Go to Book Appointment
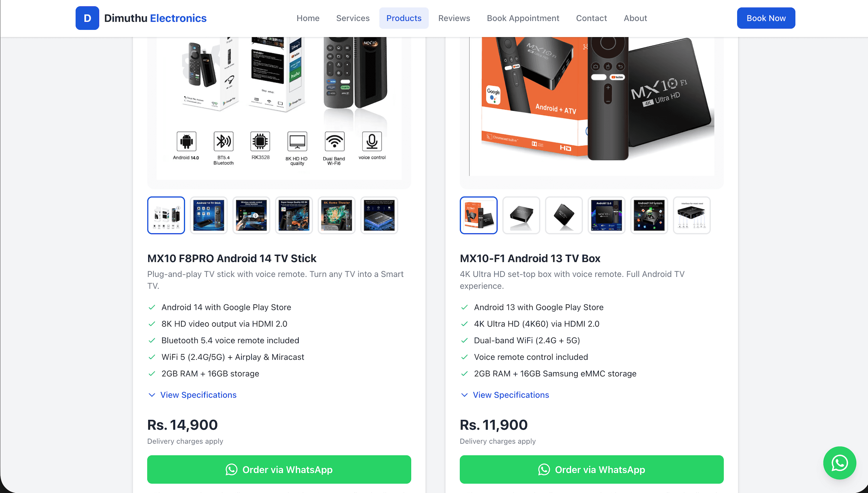This screenshot has width=868, height=493. coord(523,18)
